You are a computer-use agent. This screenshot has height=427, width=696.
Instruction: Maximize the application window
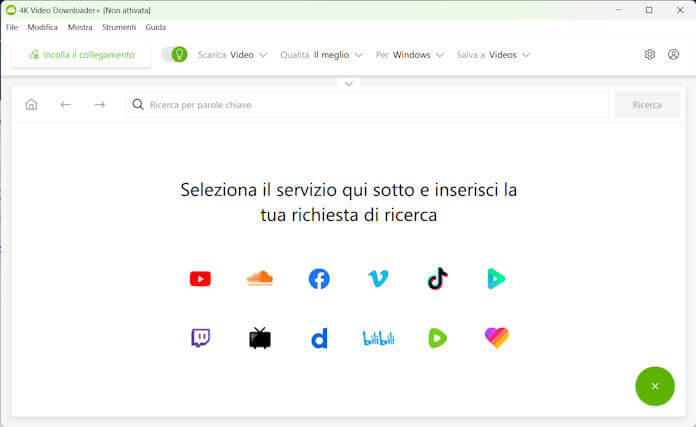tap(649, 10)
